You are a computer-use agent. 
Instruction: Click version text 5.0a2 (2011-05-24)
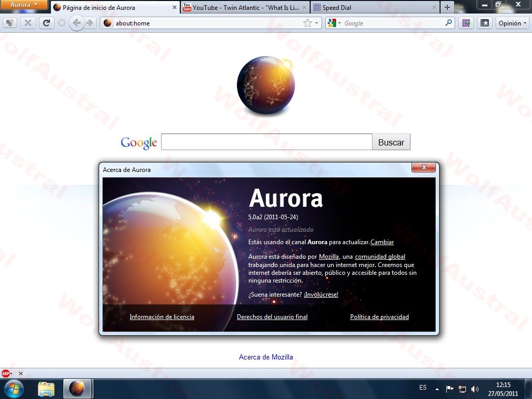pyautogui.click(x=273, y=217)
